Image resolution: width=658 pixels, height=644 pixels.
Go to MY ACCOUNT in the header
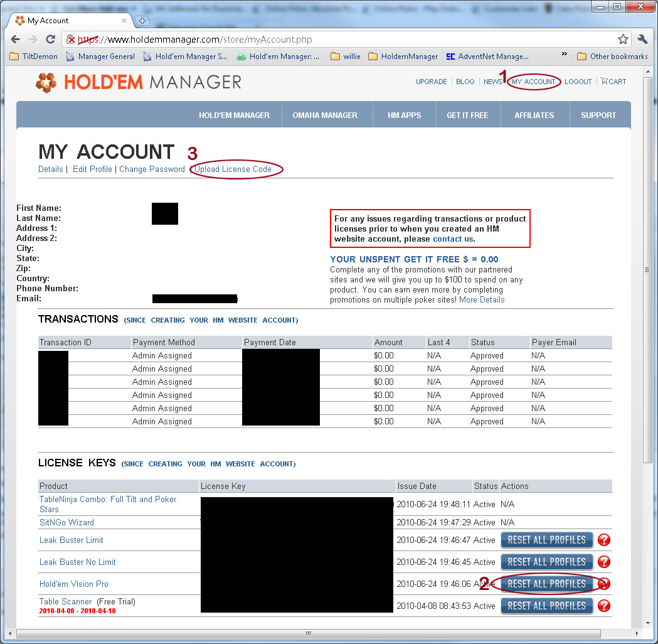point(533,82)
